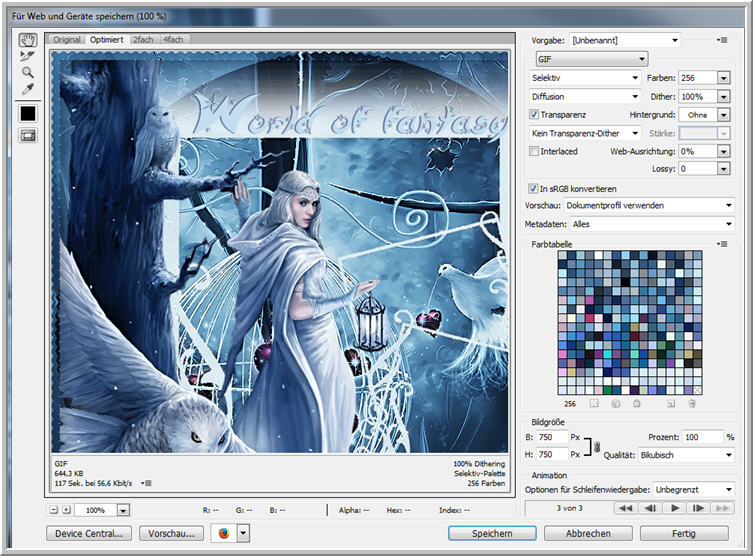Screen dimensions: 753x556
Task: Click the H height field showing 750
Action: tap(552, 454)
